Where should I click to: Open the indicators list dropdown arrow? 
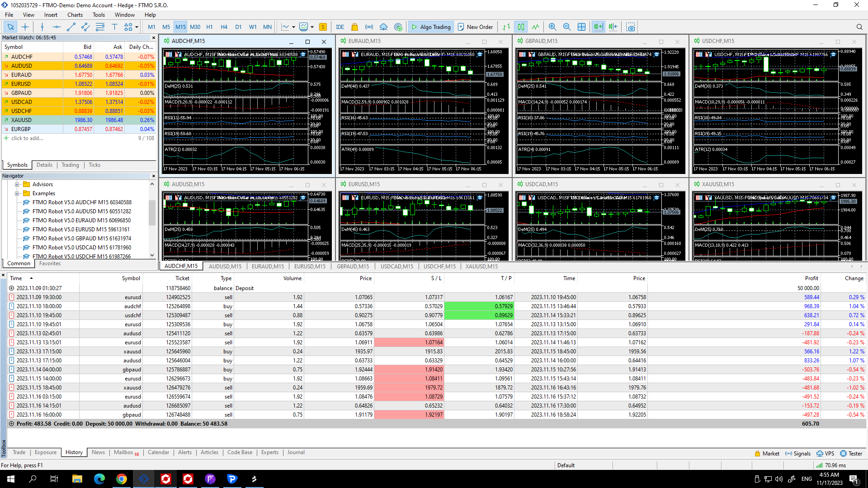(312, 27)
